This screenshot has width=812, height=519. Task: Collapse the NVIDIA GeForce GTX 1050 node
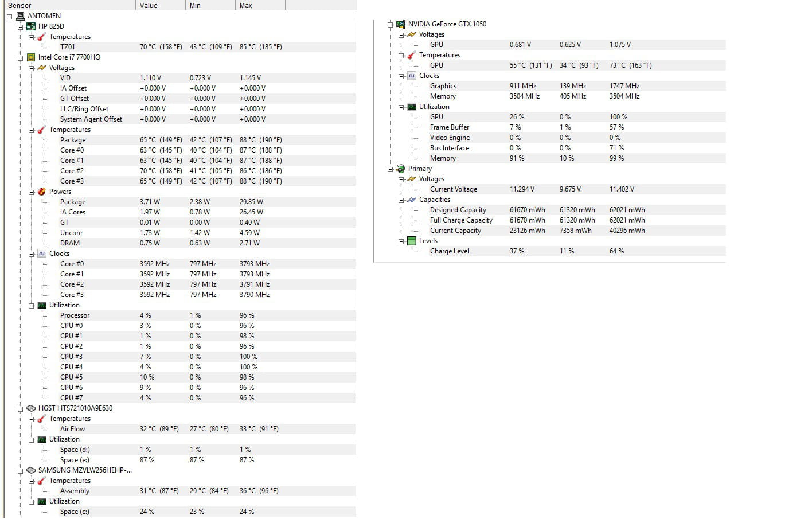[391, 24]
